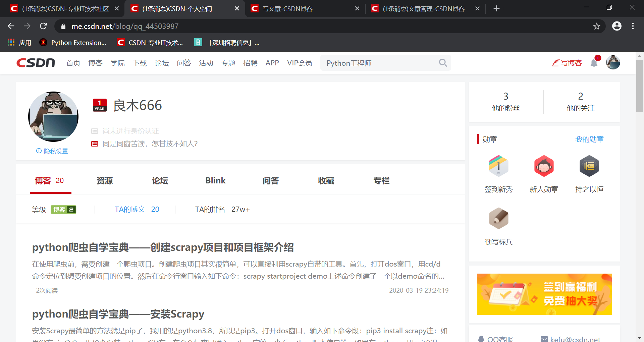Switch to the 资源 tab
The width and height of the screenshot is (644, 342).
(x=105, y=181)
